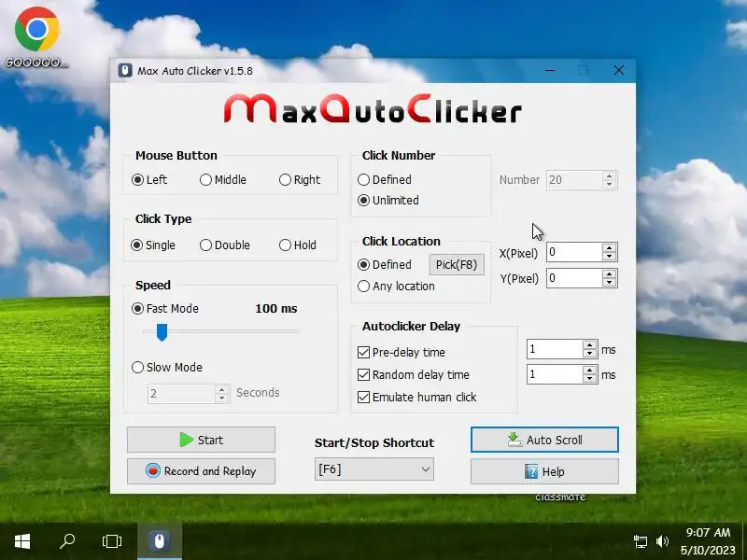Click the Max Auto Clicker title bar icon
The height and width of the screenshot is (560, 747).
[x=125, y=71]
